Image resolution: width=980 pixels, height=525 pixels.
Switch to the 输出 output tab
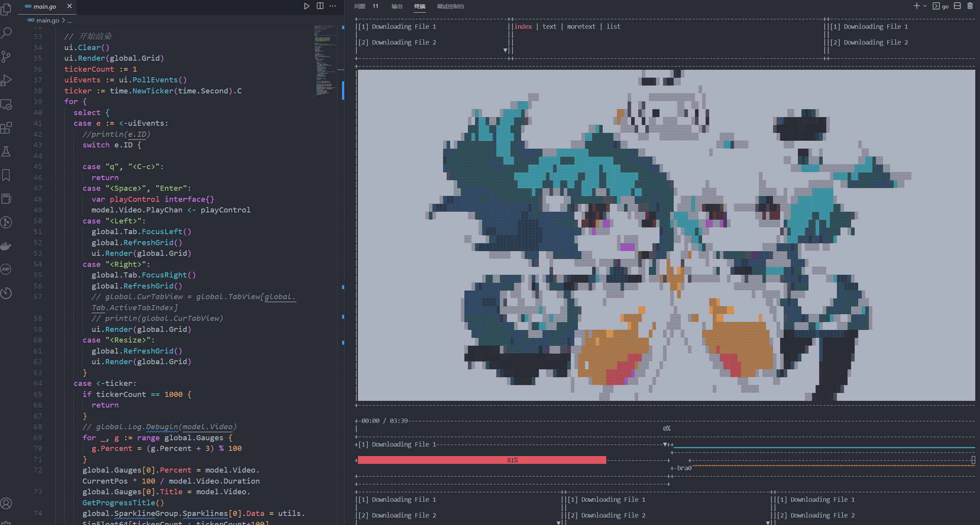[x=397, y=6]
